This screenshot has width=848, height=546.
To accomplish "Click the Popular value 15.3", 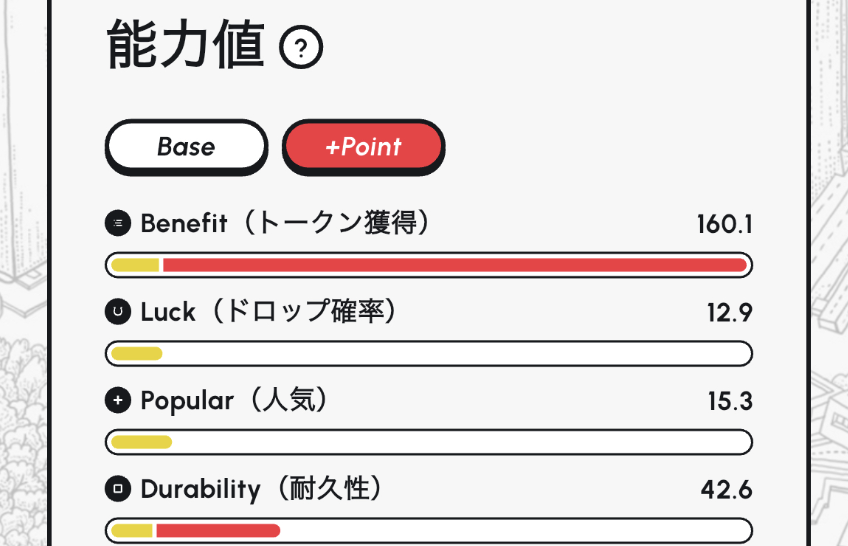I will pyautogui.click(x=729, y=402).
